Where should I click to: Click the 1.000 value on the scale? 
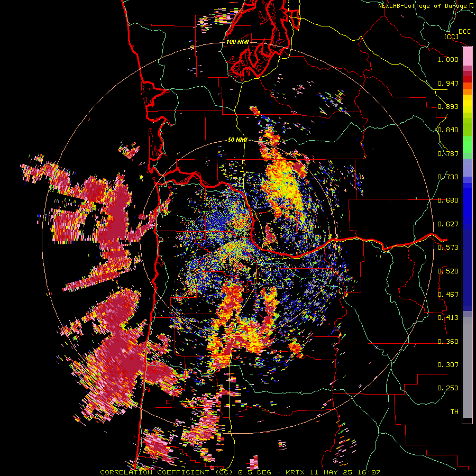coord(448,59)
